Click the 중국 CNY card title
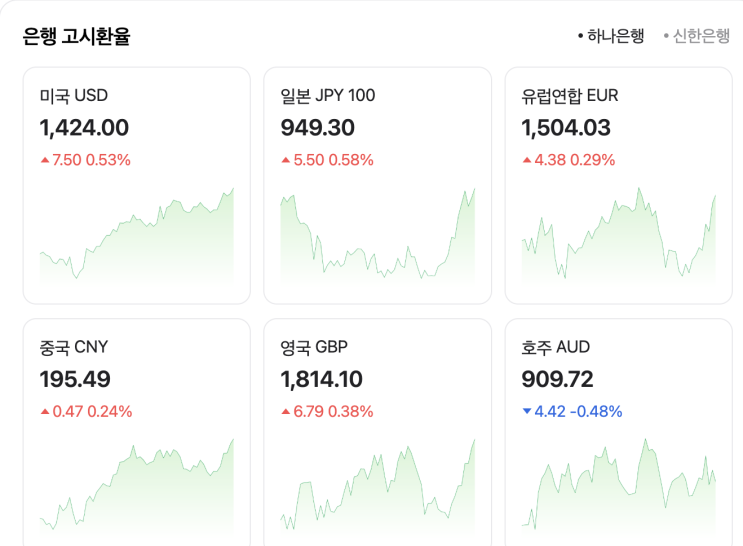The width and height of the screenshot is (743, 546). [x=74, y=348]
